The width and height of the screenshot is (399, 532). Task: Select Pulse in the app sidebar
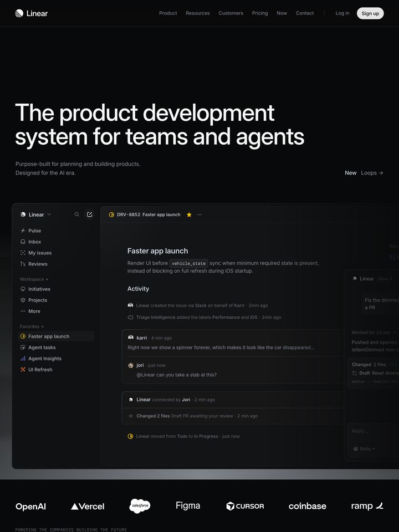56,231
